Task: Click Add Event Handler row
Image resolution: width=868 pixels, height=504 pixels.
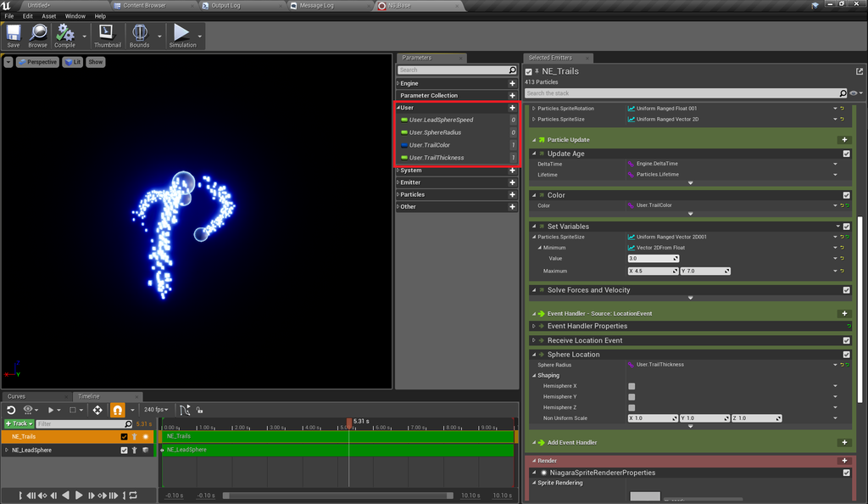Action: point(690,443)
